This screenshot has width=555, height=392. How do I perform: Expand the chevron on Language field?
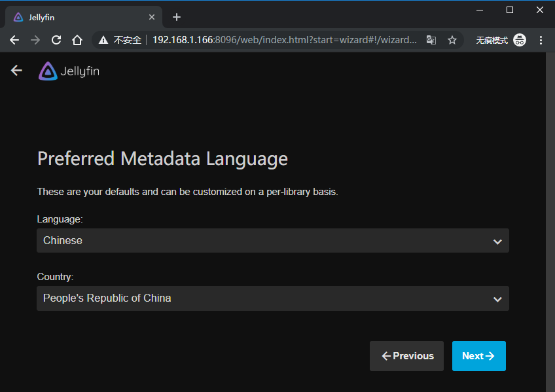tap(497, 241)
